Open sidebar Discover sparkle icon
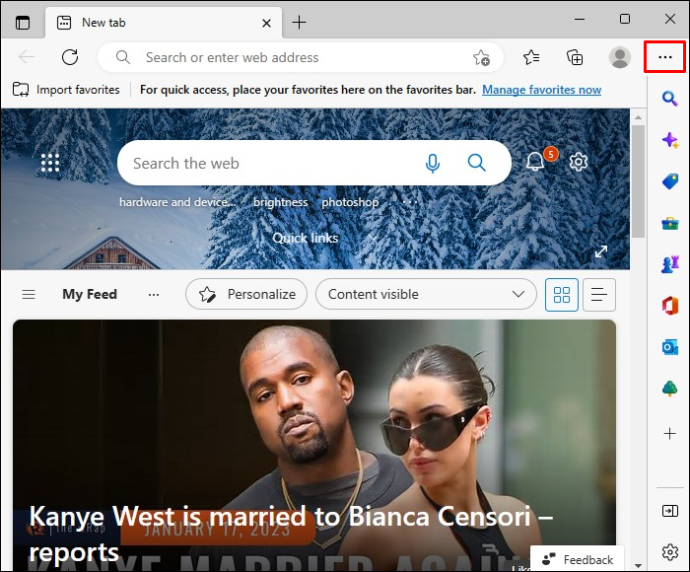The height and width of the screenshot is (572, 690). 670,140
